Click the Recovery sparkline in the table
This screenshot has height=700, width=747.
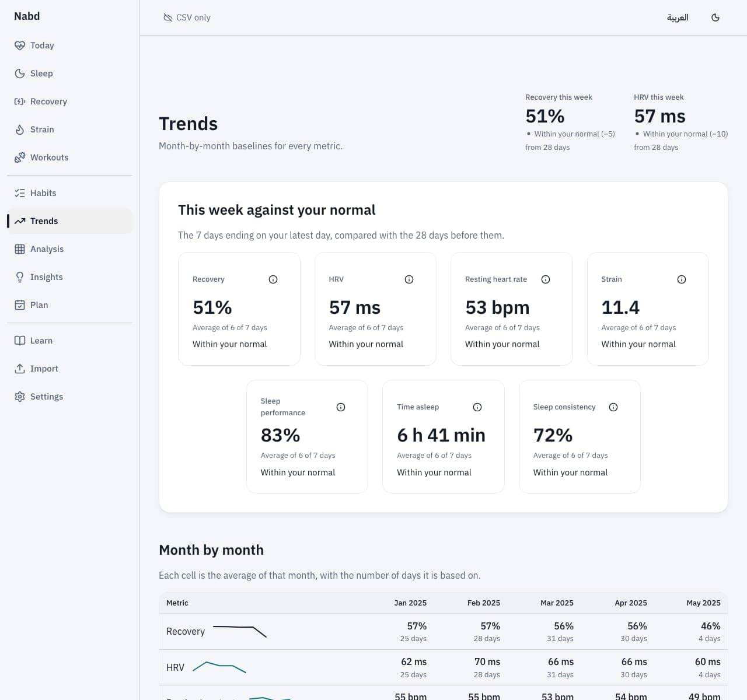tap(240, 631)
